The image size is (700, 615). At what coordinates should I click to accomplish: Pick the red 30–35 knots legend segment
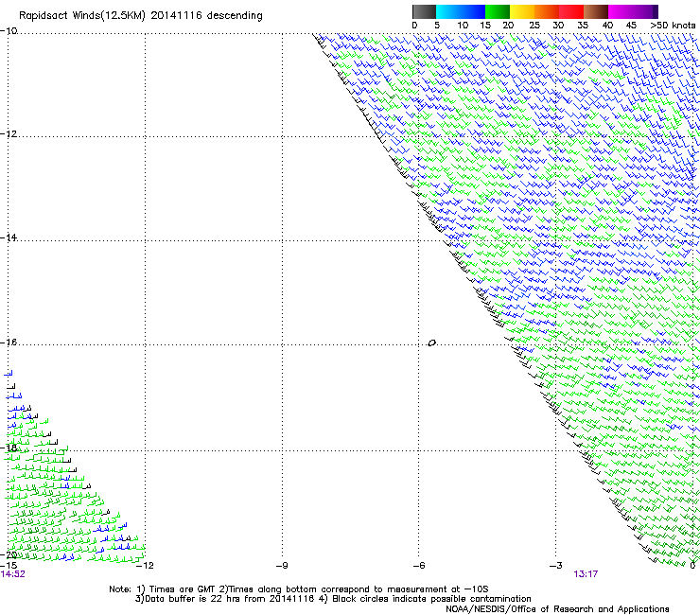(x=571, y=11)
